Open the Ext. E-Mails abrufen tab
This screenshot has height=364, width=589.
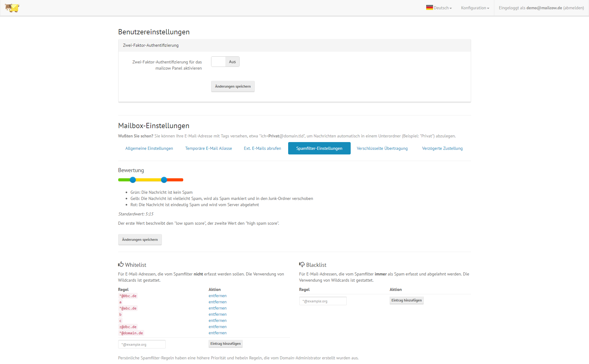pyautogui.click(x=262, y=148)
